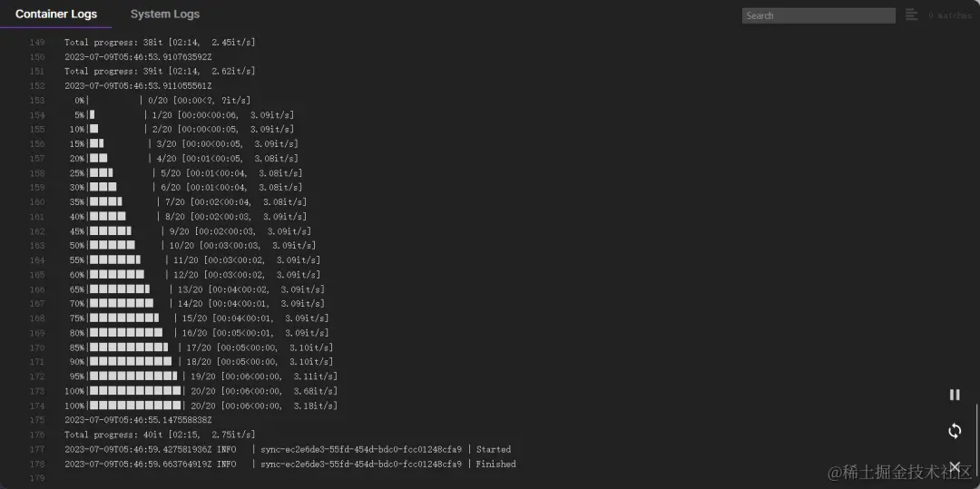Select the Container Logs tab
Screen dimensions: 980x489
[x=56, y=14]
